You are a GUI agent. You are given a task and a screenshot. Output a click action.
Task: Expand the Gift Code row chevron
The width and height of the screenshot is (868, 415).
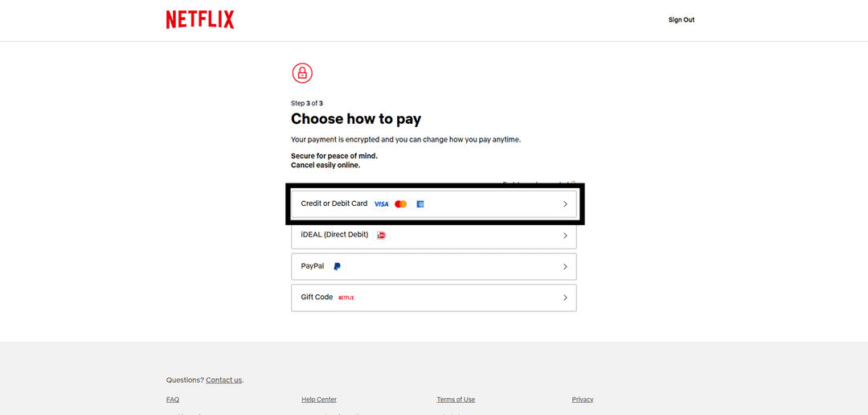point(565,298)
